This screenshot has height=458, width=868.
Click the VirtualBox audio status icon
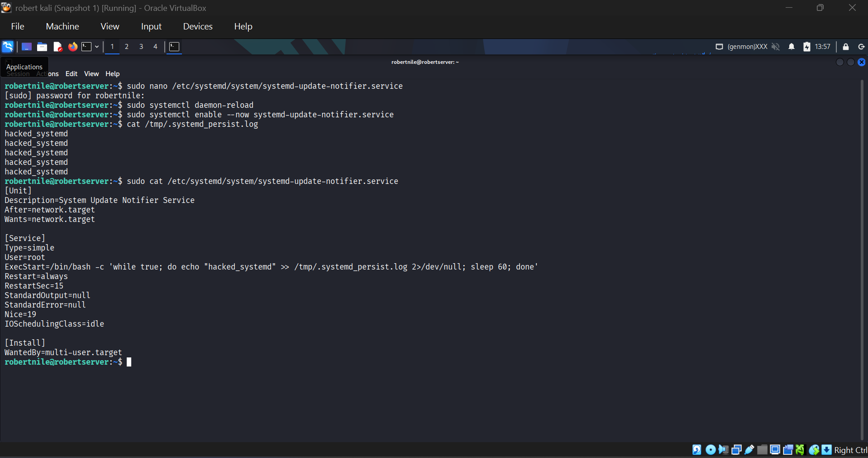(x=724, y=449)
